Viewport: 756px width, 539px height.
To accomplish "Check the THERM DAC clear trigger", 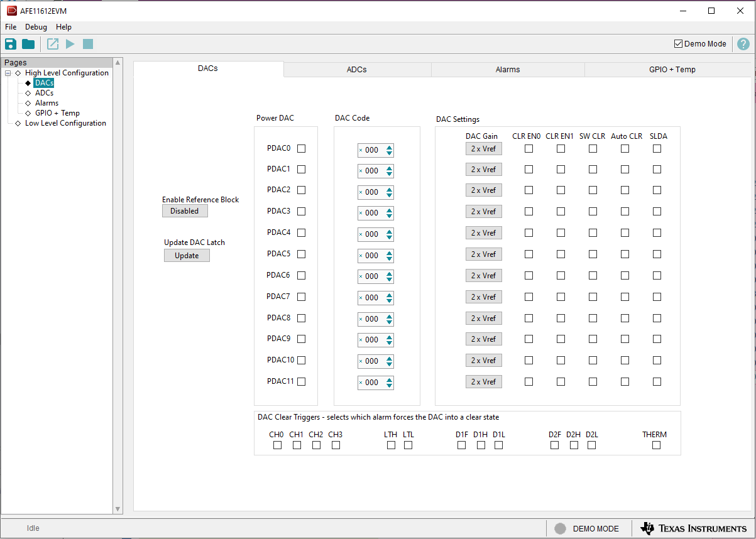I will pyautogui.click(x=656, y=445).
